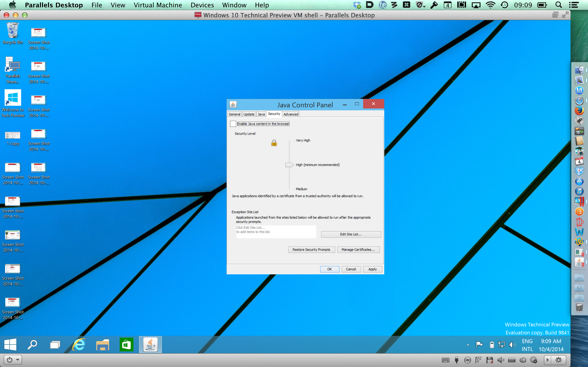
Task: Open the Windows Store taskbar icon
Action: coord(126,345)
